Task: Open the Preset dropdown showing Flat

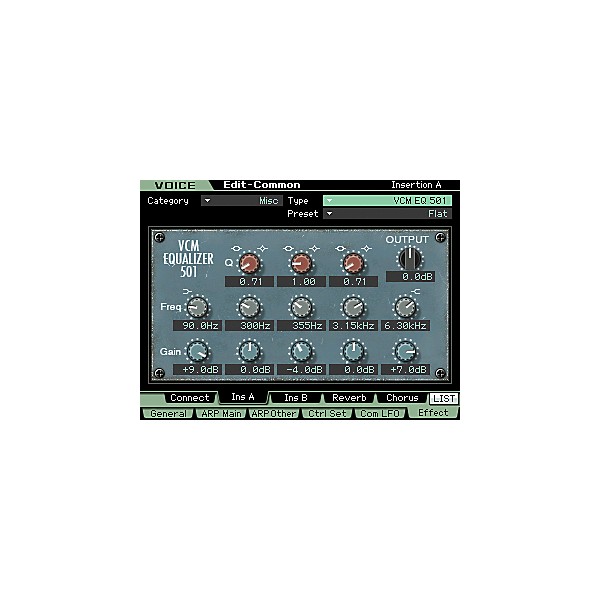Action: tap(387, 214)
